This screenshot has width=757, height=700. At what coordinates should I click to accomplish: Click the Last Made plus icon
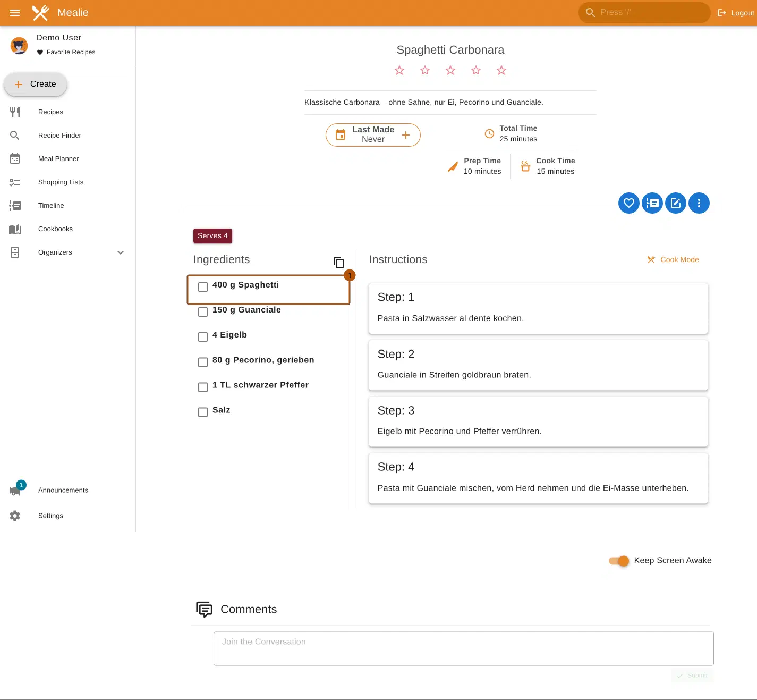(406, 135)
